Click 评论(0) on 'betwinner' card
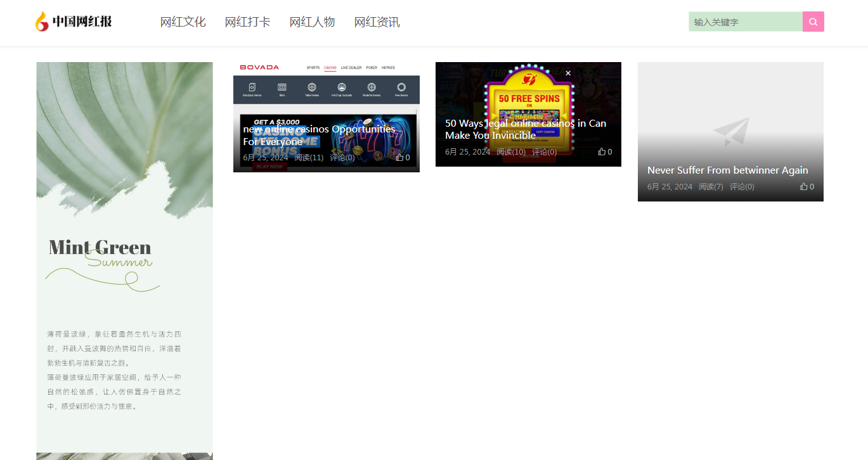 tap(742, 186)
